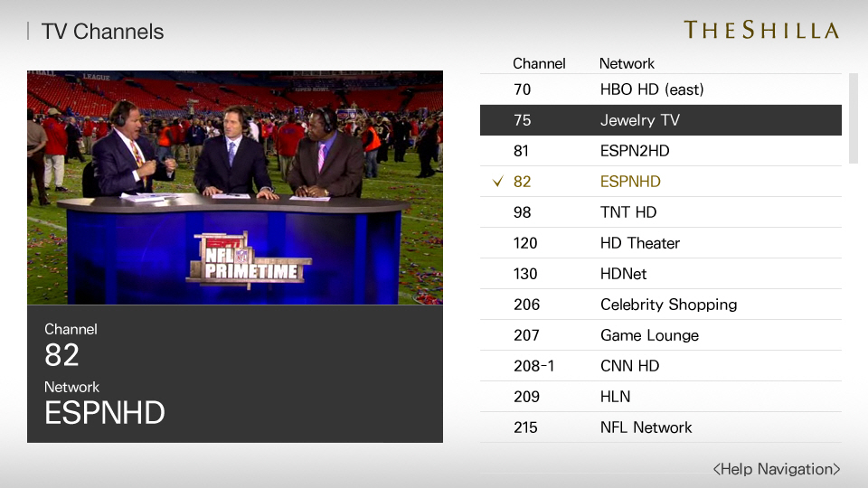Click the Channel column header
The image size is (868, 488).
(539, 63)
